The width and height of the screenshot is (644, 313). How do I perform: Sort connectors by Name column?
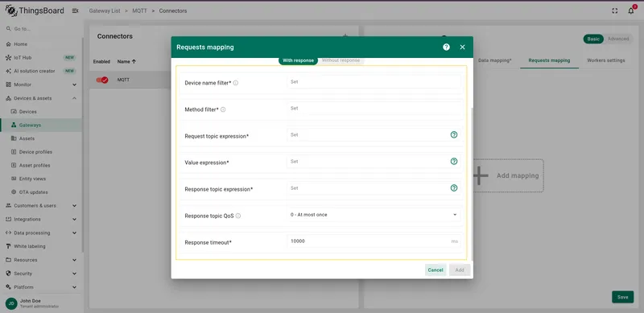click(126, 62)
